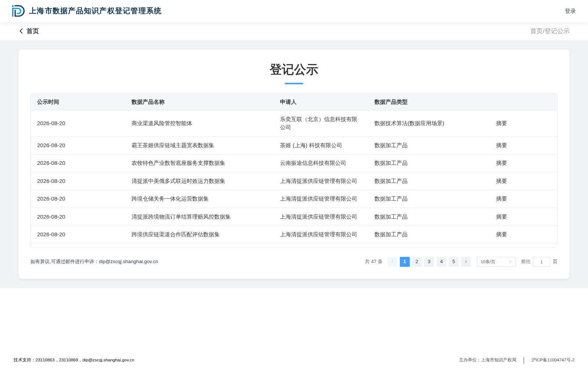Click applicant 茶姬 (上海) 科技有限公司

click(311, 145)
